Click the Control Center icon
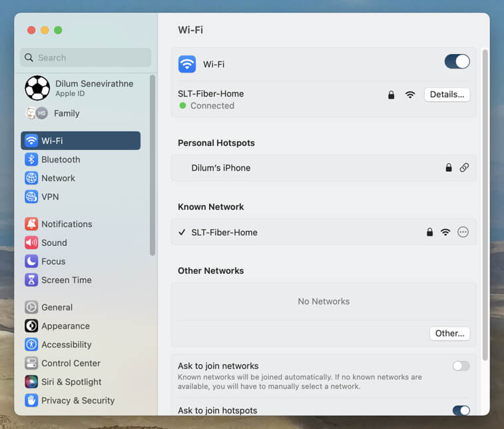This screenshot has height=429, width=504. [x=31, y=364]
